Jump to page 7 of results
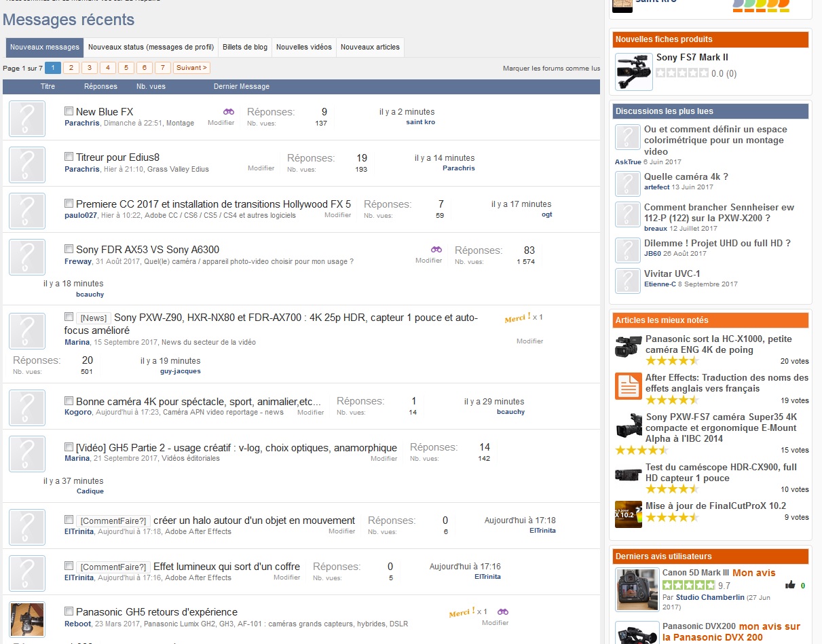The width and height of the screenshot is (822, 644). pyautogui.click(x=162, y=68)
